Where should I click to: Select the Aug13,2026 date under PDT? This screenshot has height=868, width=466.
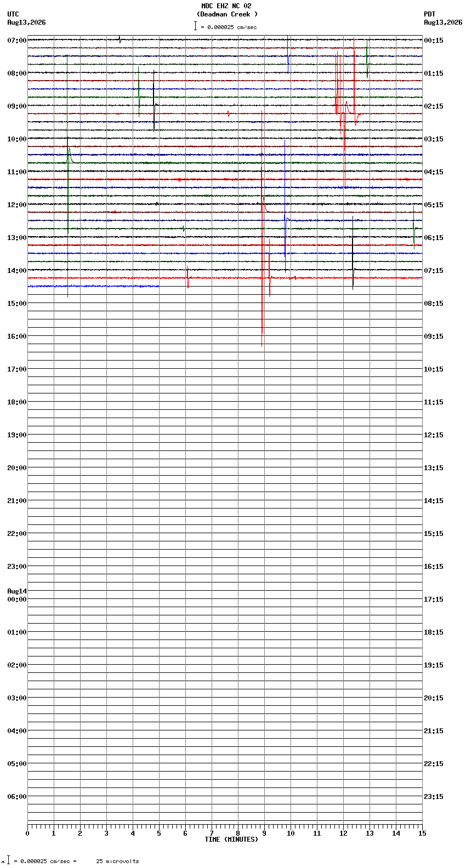point(443,22)
